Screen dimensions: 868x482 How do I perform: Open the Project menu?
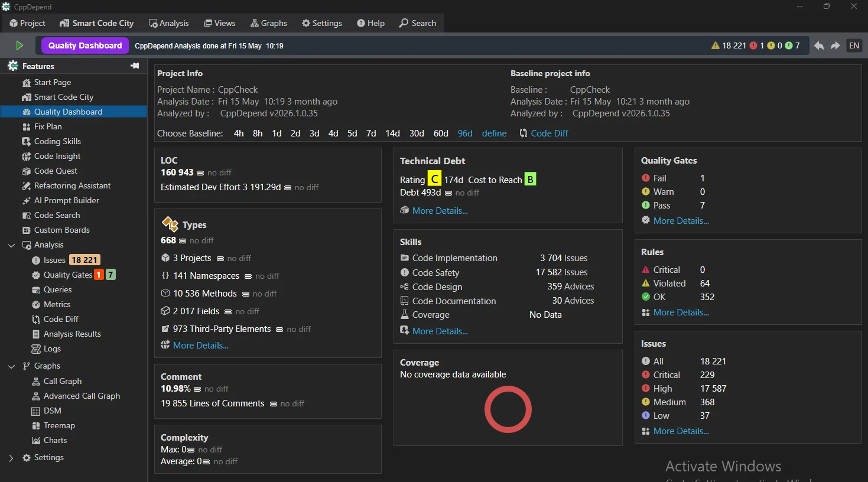click(28, 23)
